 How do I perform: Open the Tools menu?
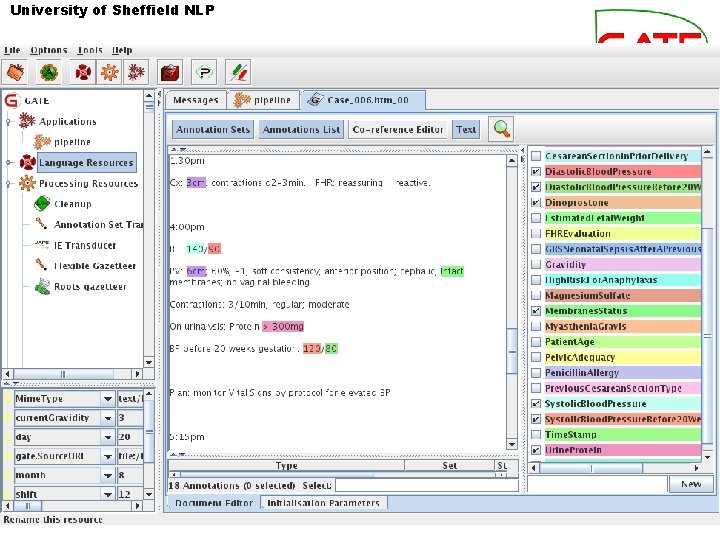pyautogui.click(x=90, y=50)
